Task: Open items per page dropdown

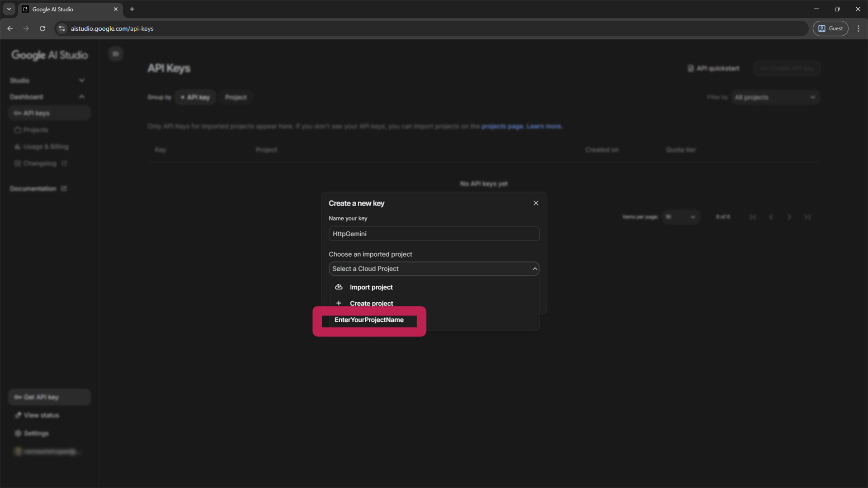Action: [x=680, y=217]
